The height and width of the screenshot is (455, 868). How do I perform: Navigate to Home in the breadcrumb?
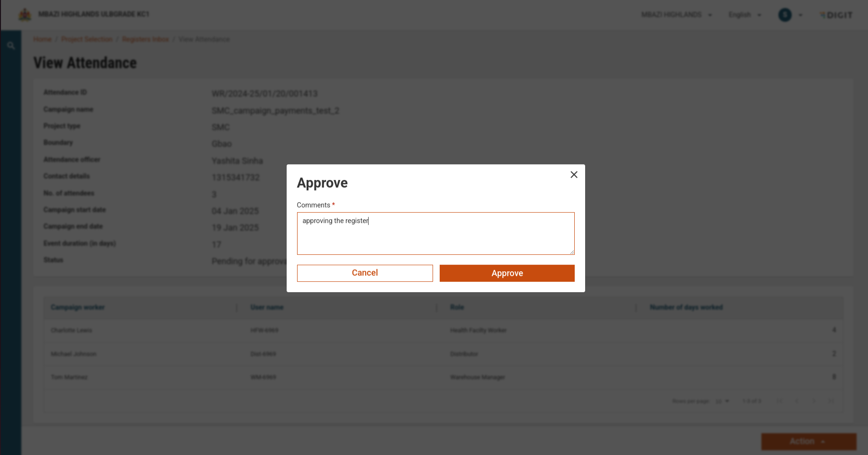pos(42,39)
